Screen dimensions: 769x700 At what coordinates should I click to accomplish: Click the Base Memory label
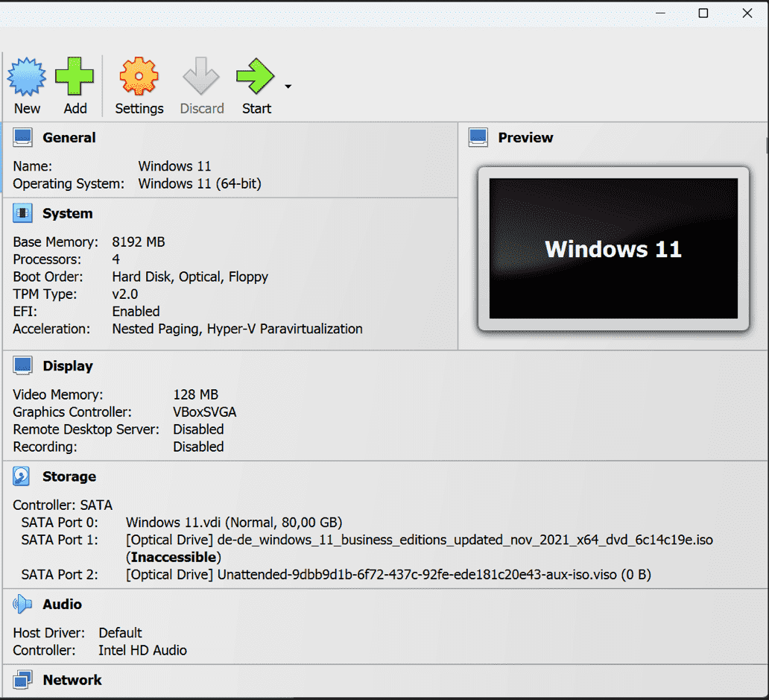click(55, 242)
